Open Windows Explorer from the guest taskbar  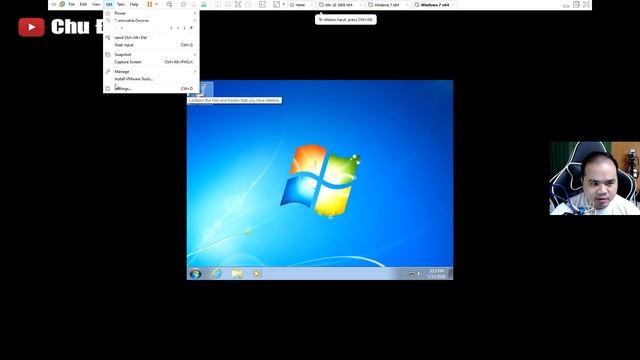(x=237, y=273)
